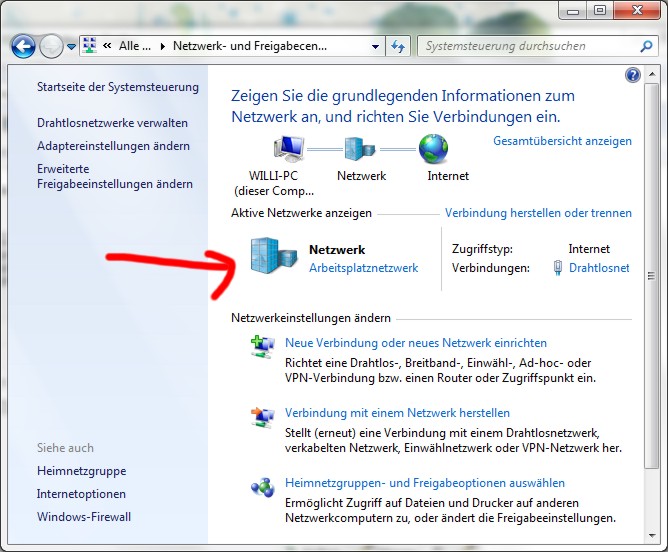Click the Internet globe icon
The width and height of the screenshot is (668, 552).
[x=433, y=151]
